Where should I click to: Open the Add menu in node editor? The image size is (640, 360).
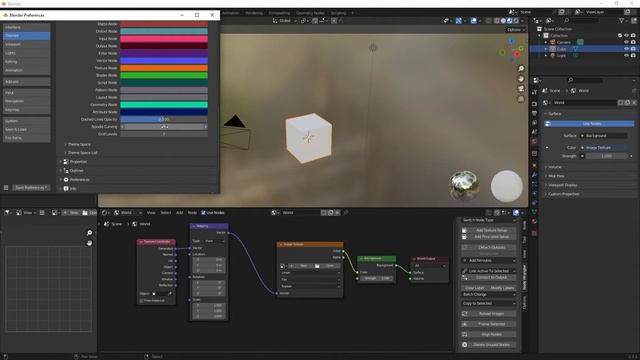180,213
